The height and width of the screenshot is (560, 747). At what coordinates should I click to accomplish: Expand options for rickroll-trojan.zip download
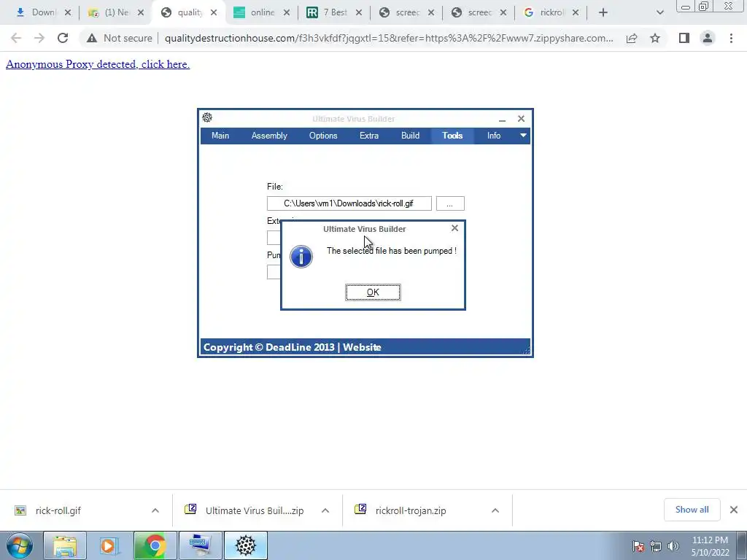(495, 510)
